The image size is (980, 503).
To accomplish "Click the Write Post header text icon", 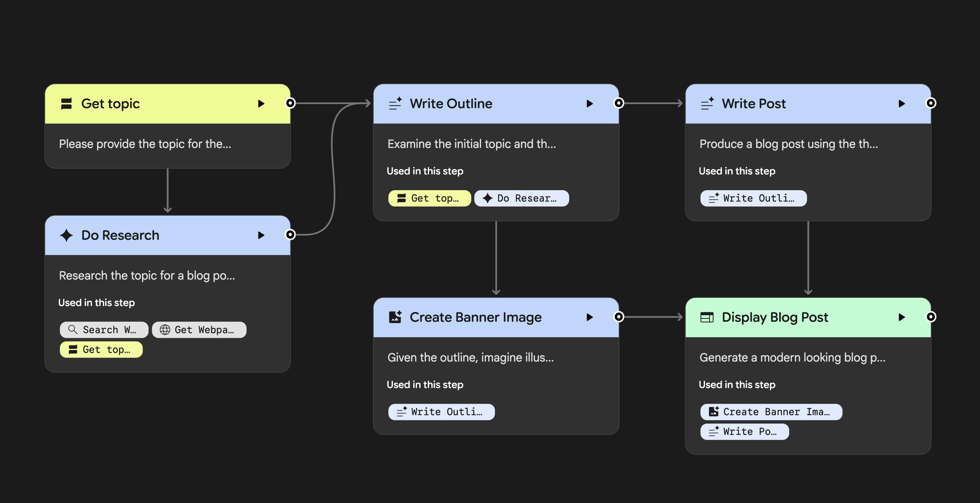I will [x=707, y=104].
